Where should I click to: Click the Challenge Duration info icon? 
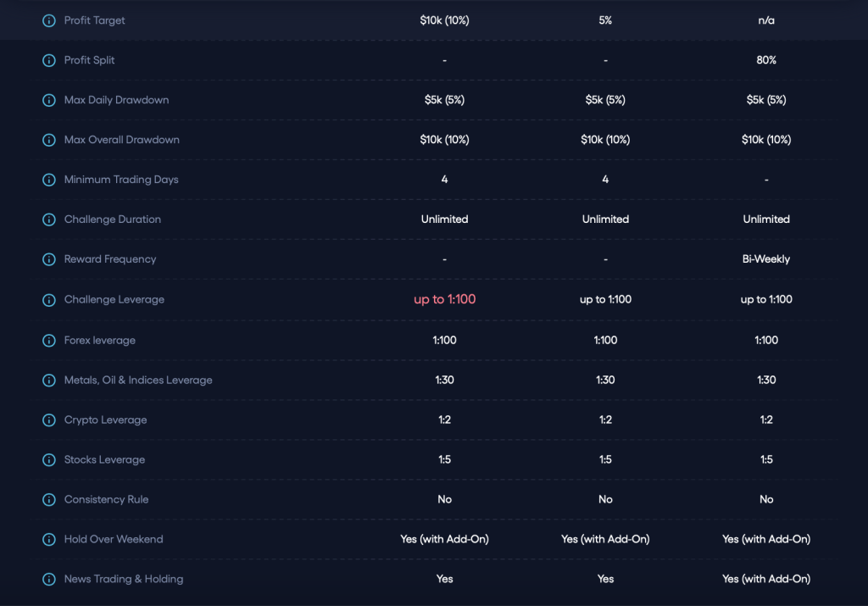point(49,220)
